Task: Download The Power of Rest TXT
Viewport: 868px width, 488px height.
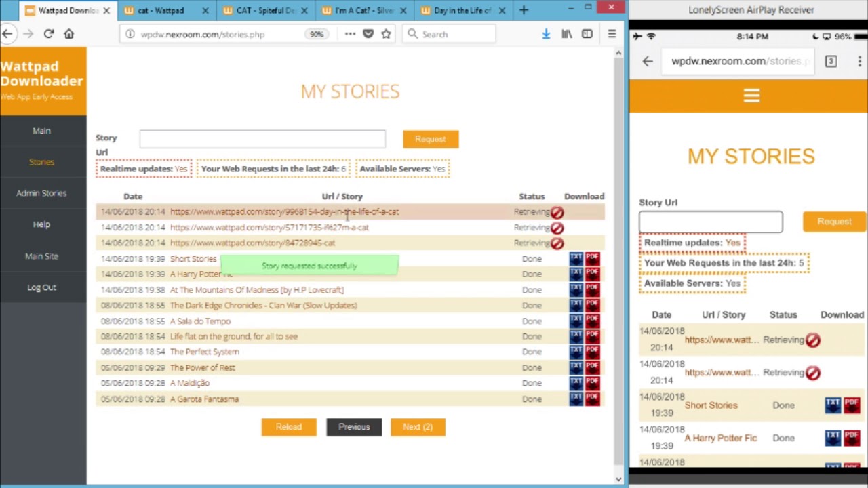Action: point(576,367)
